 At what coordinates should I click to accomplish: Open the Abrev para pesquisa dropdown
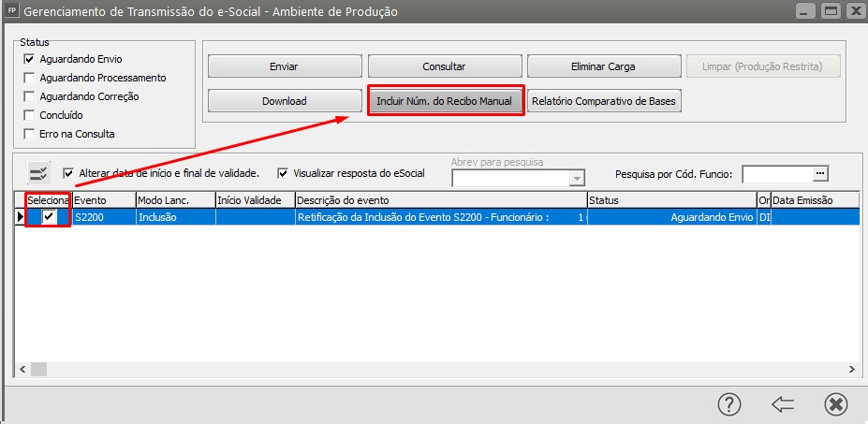[x=578, y=178]
